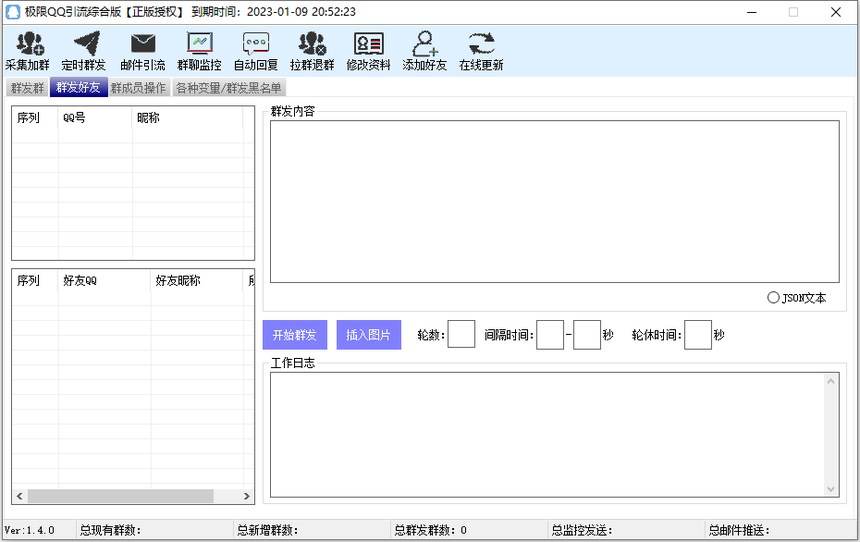Open the 拉群退群 tool
Viewport: 860px width, 542px height.
coord(312,51)
